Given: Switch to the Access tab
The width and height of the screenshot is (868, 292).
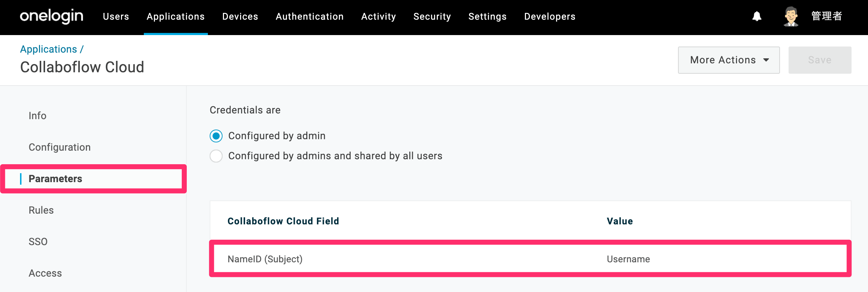Looking at the screenshot, I should (45, 273).
